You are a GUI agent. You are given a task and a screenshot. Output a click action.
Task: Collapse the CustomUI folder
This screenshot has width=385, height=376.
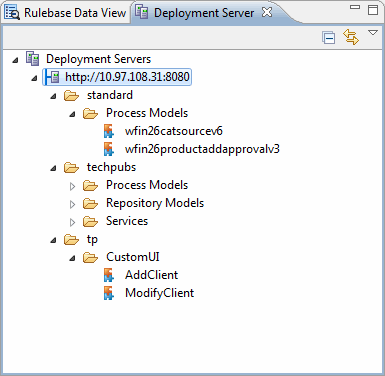pyautogui.click(x=72, y=258)
